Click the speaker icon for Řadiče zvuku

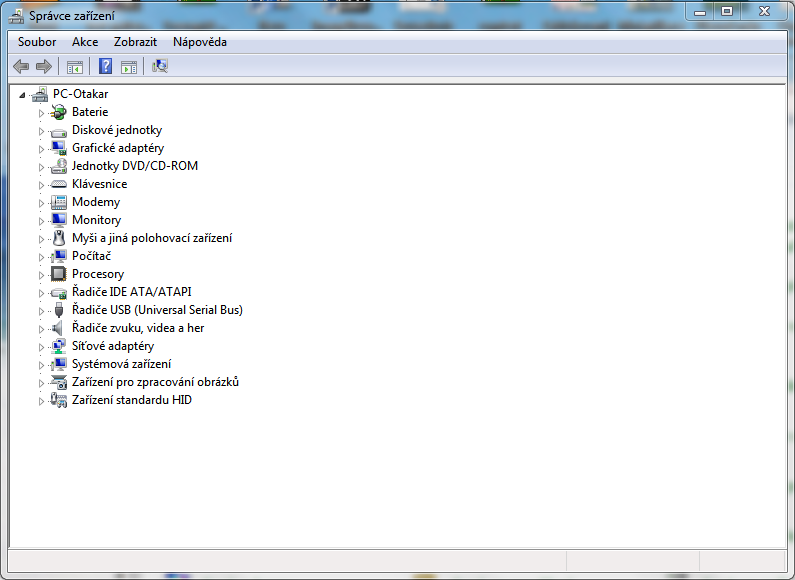58,328
